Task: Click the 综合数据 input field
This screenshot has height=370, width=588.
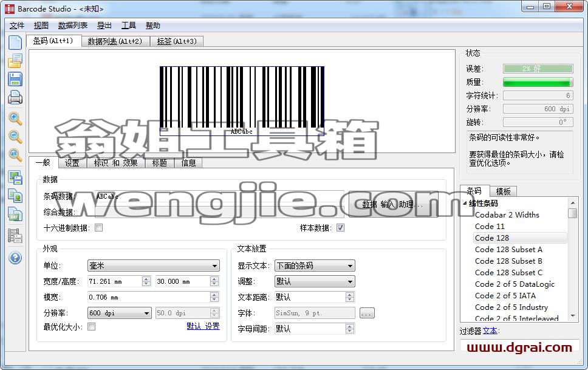Action: pos(219,212)
